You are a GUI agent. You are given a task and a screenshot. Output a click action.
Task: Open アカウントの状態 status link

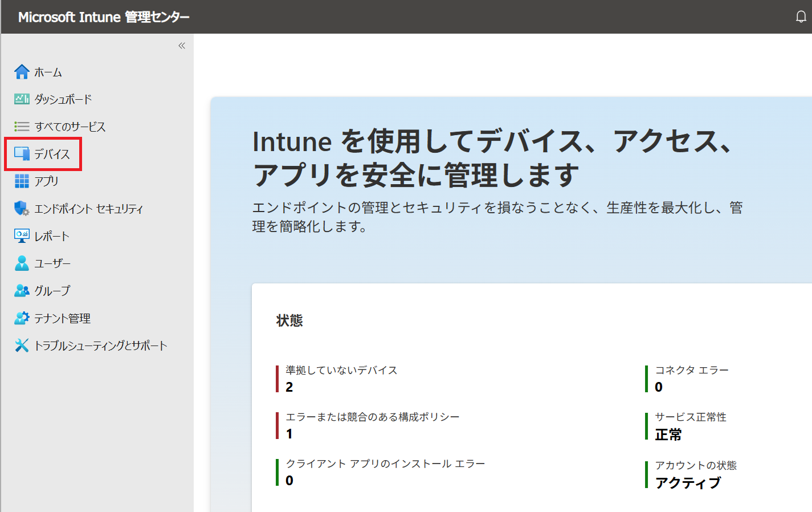[x=696, y=465]
